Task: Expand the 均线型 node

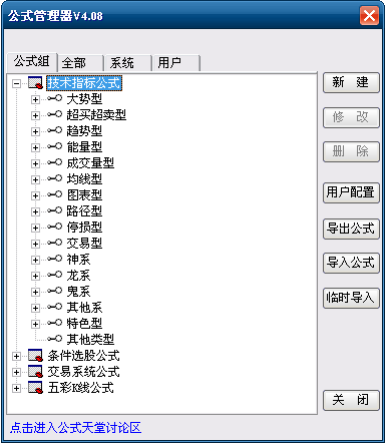Action: click(x=35, y=179)
